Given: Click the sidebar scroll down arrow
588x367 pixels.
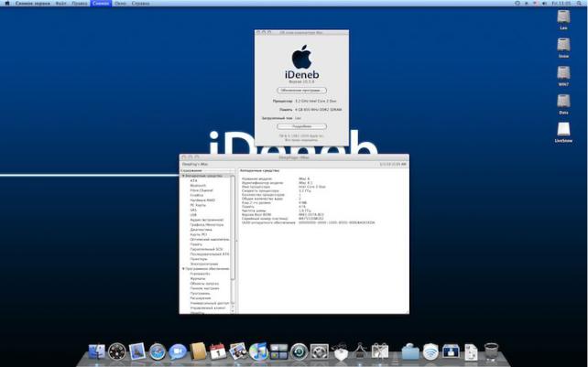Looking at the screenshot, I should (233, 311).
